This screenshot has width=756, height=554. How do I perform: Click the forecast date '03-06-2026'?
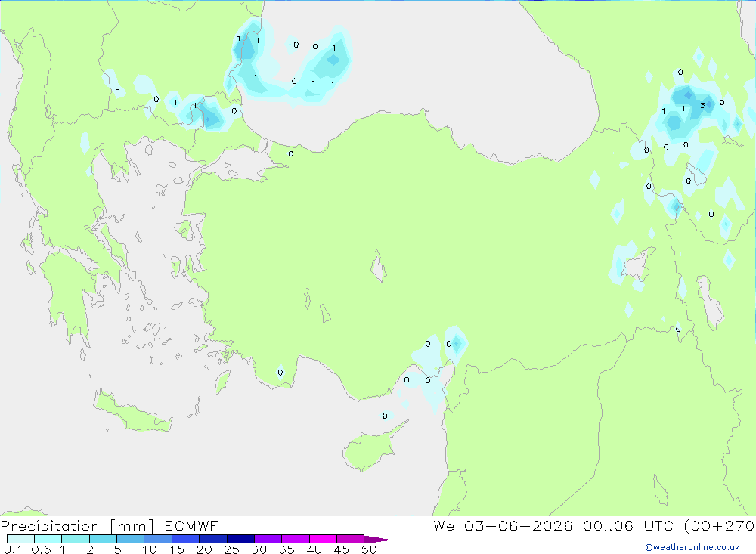click(519, 525)
